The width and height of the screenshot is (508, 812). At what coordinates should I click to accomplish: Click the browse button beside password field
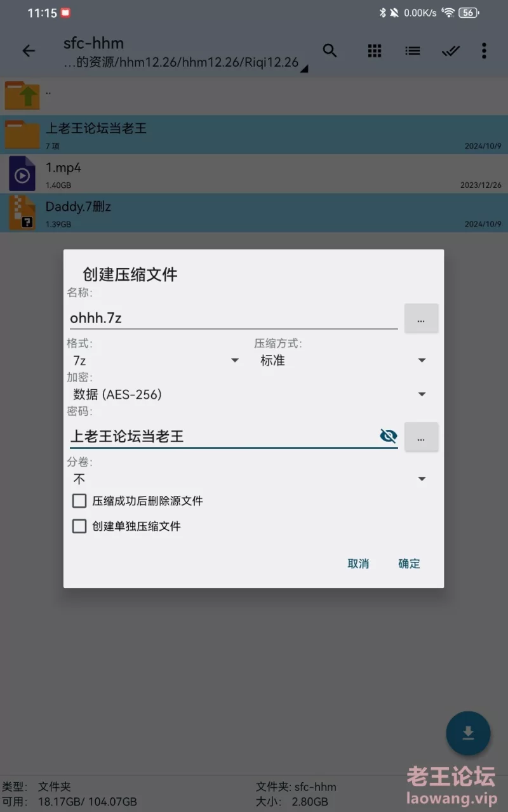(421, 437)
